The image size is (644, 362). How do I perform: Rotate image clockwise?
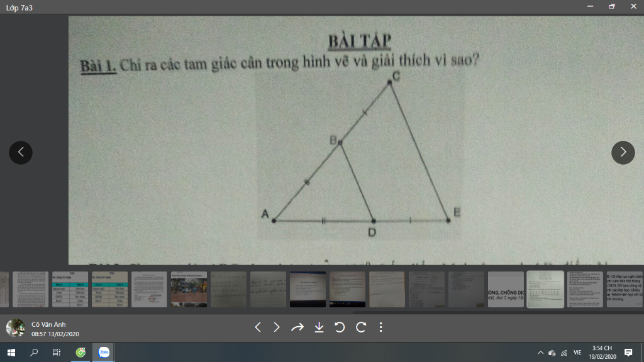coord(361,327)
